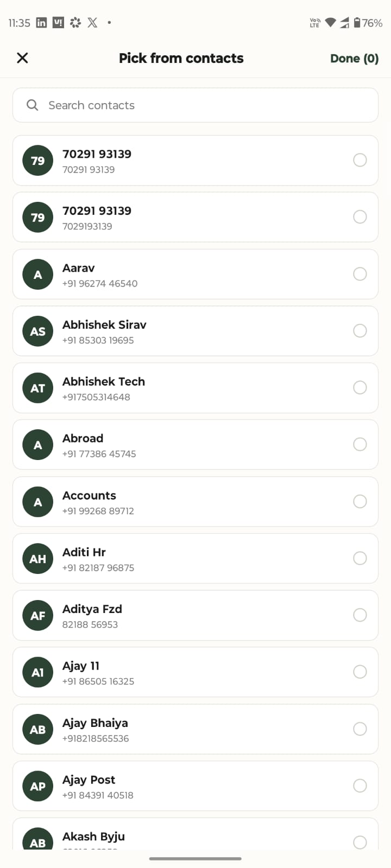Tap Done (0) to confirm selection

354,59
